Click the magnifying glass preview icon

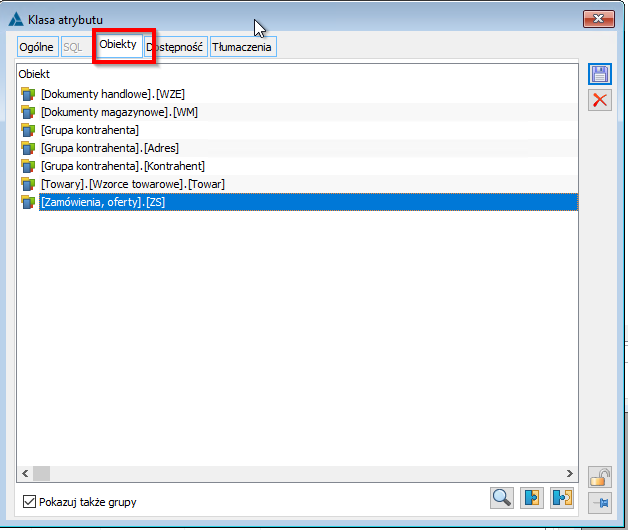point(502,498)
